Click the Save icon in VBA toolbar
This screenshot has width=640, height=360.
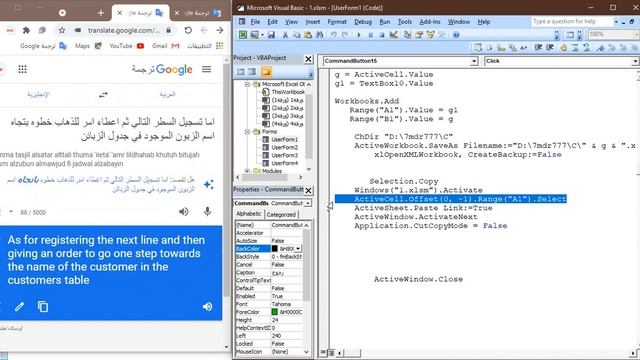(x=271, y=35)
